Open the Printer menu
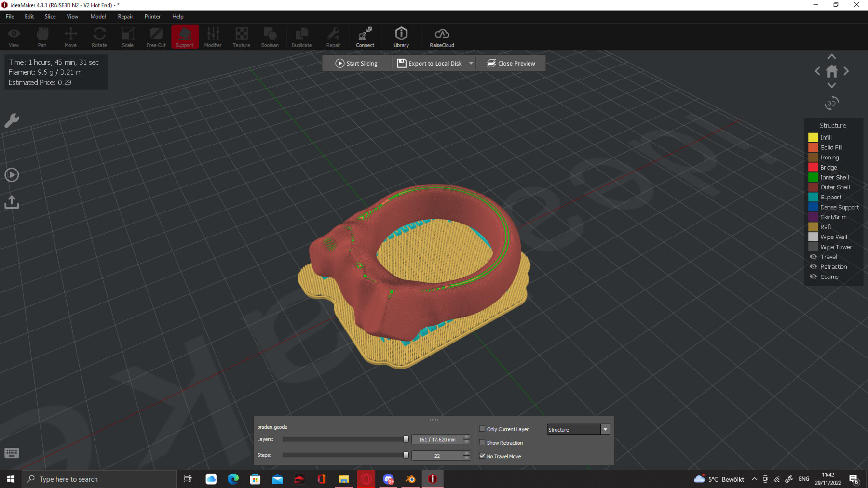The height and width of the screenshot is (488, 868). (x=152, y=16)
